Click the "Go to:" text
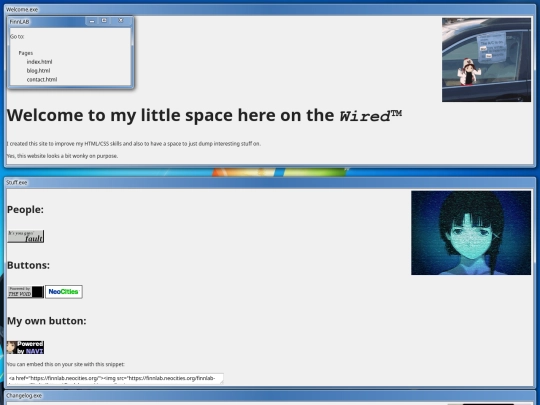This screenshot has height=405, width=540. 17,37
